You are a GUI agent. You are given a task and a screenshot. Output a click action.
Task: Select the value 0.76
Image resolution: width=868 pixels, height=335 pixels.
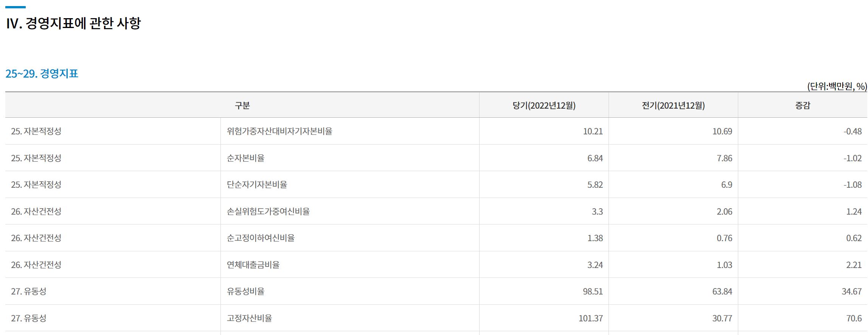(x=724, y=238)
